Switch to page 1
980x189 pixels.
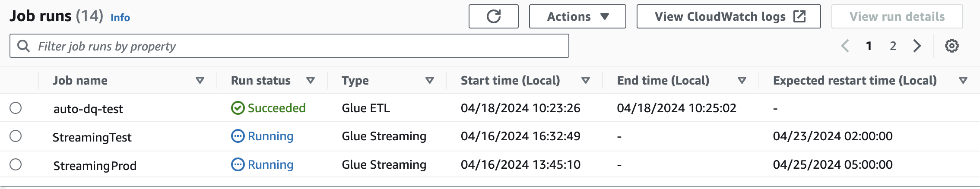coord(869,46)
